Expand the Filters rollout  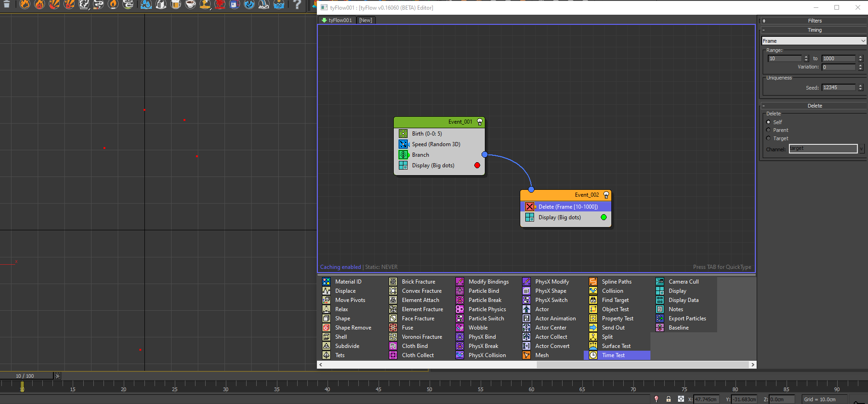[x=814, y=21]
